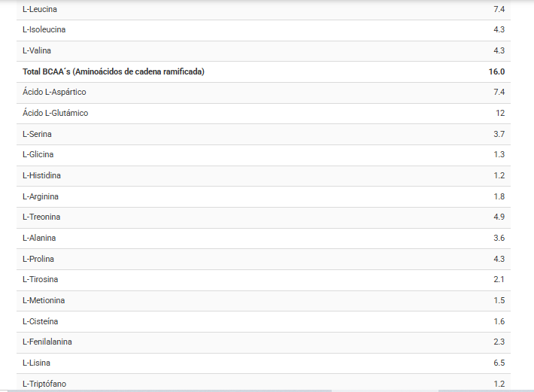This screenshot has width=534, height=392.
Task: Select the 16.0 total BCAA value
Action: point(496,71)
